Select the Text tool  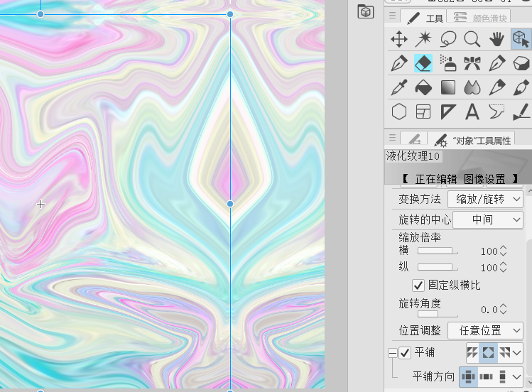[x=472, y=111]
